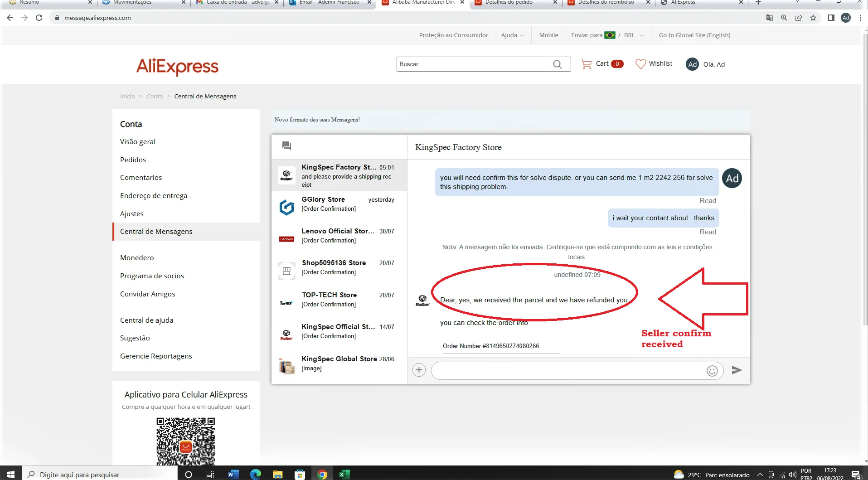Click Proteção ao Consumidor link
Viewport: 868px width, 480px height.
pos(453,35)
